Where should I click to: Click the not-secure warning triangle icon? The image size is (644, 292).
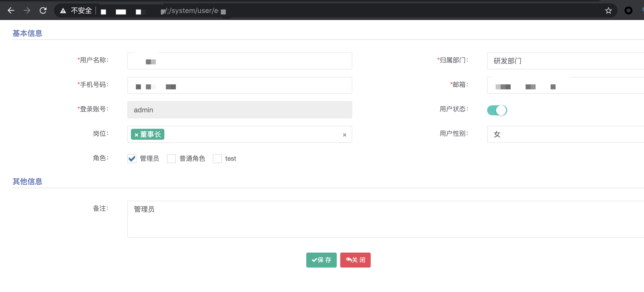tap(63, 11)
